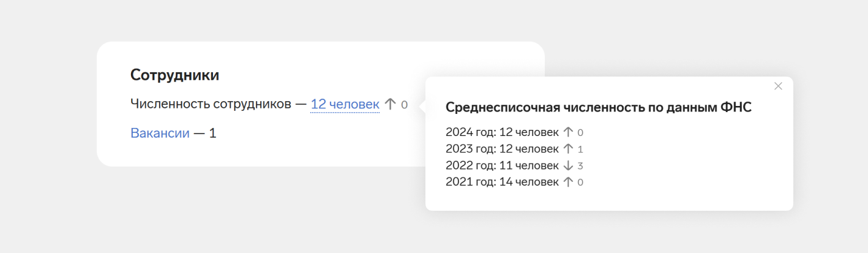Click the up arrow in 2021 row
868x253 pixels.
point(567,182)
